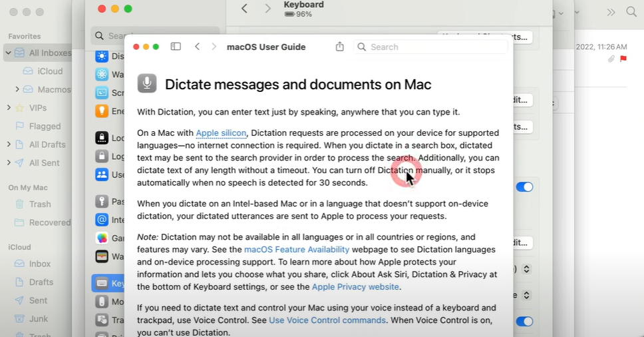
Task: Select Lock Screen icon in Settings sidebar
Action: [x=102, y=138]
